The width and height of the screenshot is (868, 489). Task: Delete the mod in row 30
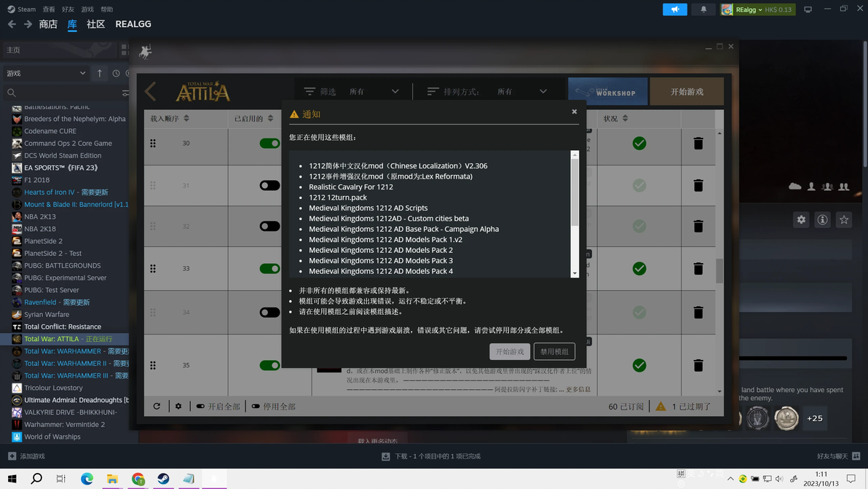click(698, 144)
